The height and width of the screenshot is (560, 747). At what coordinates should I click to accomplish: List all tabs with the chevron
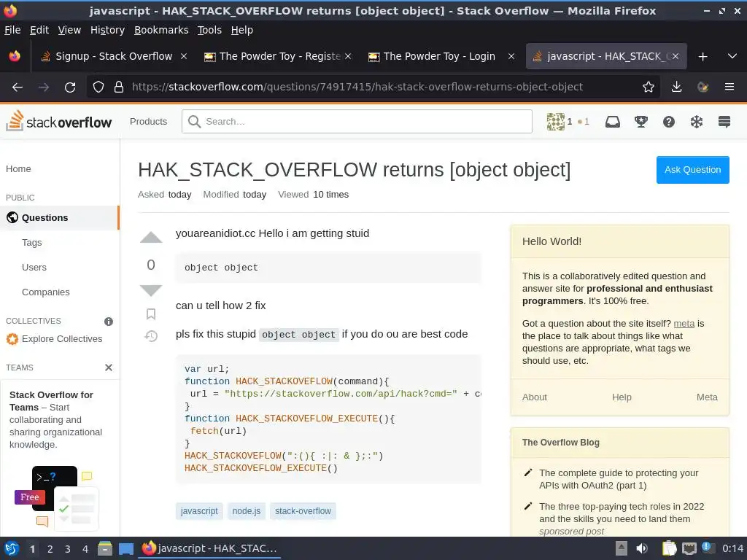tap(732, 56)
